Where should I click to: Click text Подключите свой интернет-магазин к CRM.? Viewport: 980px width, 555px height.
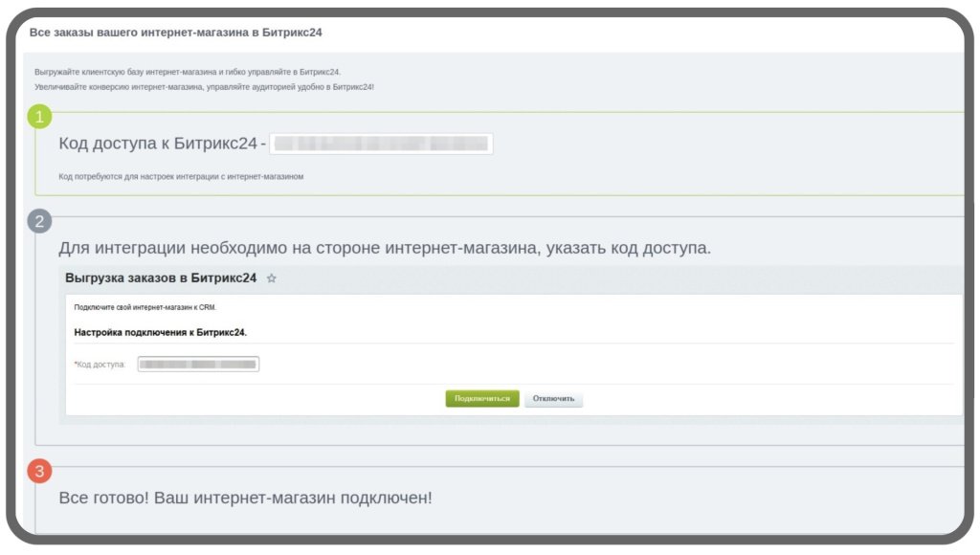click(145, 307)
